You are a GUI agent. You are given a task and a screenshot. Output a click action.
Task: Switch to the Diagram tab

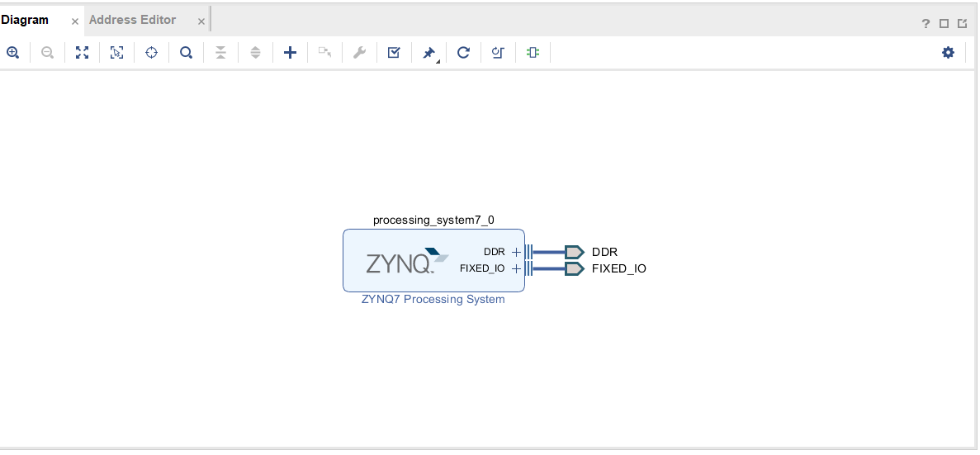coord(25,20)
